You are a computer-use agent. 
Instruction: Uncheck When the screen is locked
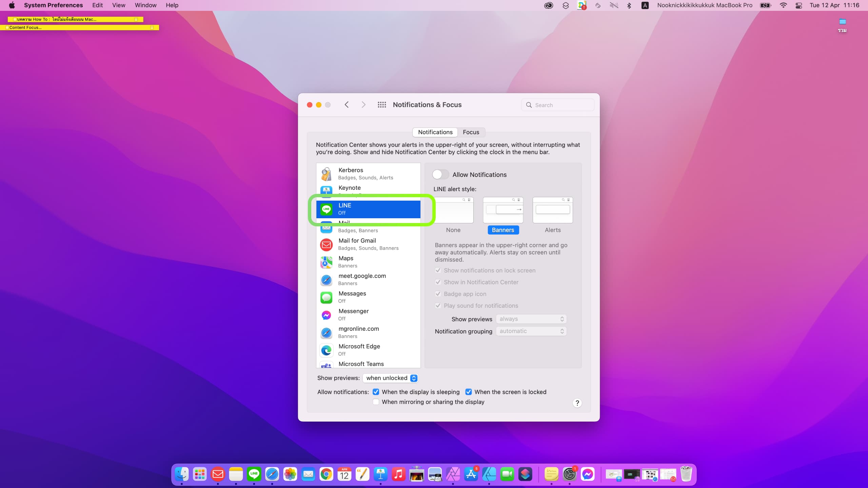[x=469, y=392]
